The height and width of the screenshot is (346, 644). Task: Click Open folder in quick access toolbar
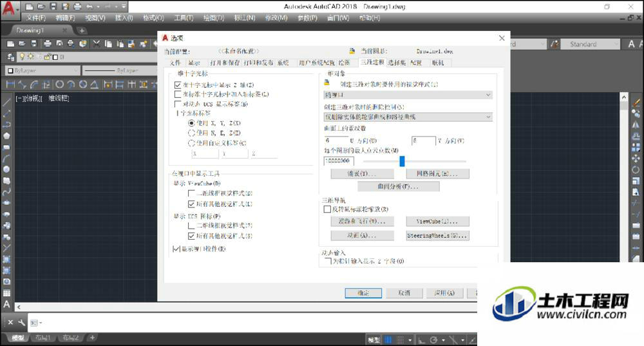(x=41, y=6)
